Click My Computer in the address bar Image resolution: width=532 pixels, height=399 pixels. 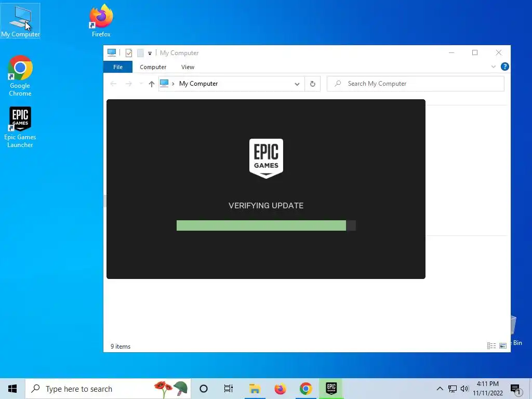click(x=198, y=84)
